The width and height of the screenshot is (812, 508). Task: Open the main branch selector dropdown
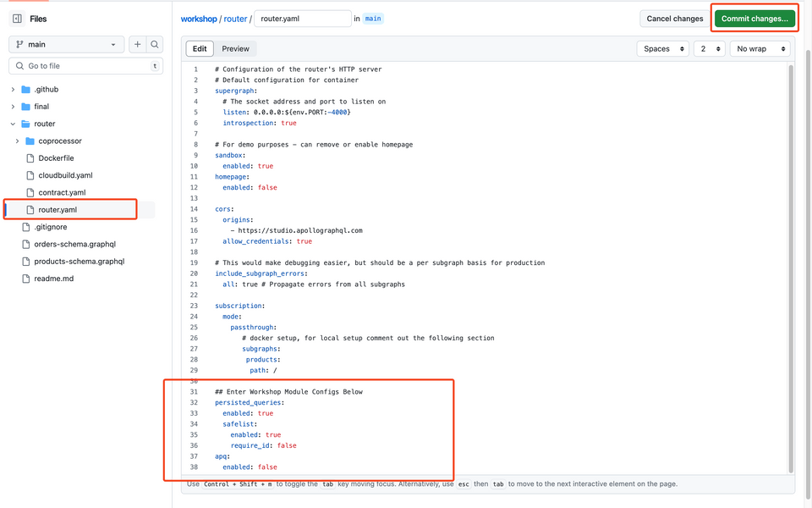pos(66,45)
